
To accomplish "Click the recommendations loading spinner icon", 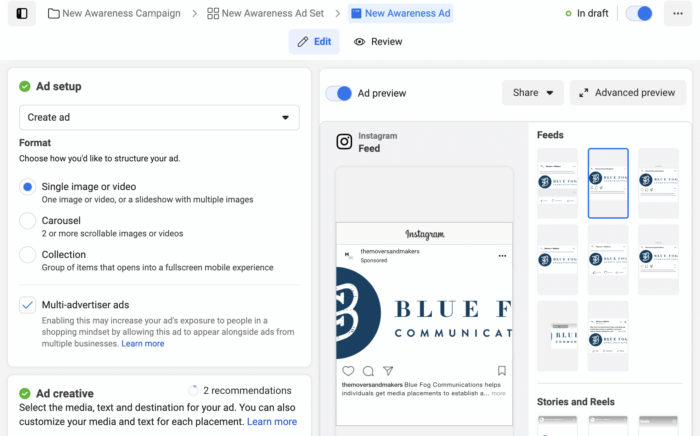I will pos(193,390).
